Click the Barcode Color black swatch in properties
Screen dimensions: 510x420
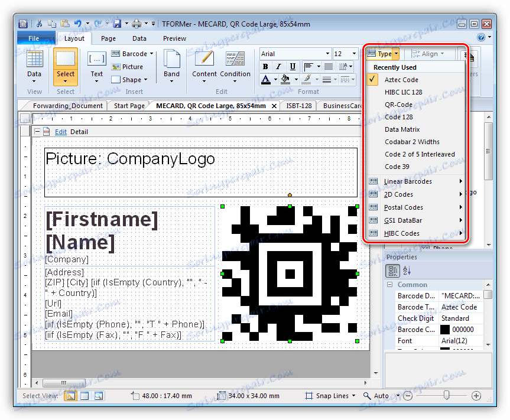point(444,329)
